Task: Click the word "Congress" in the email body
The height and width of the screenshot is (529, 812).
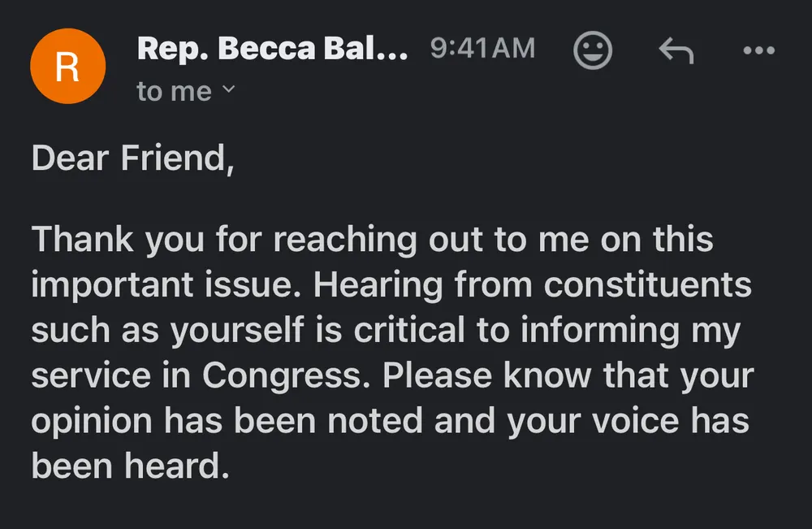Action: [288, 376]
